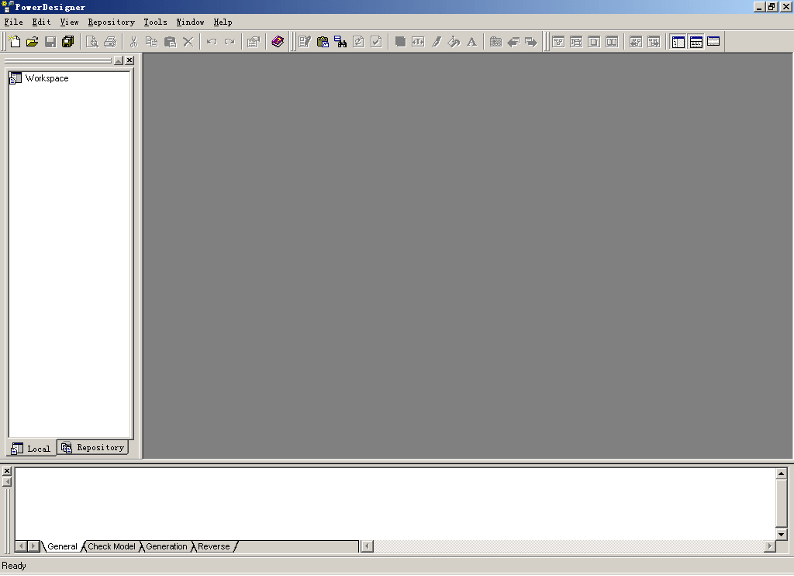Click the Save All stacked disks icon

(x=68, y=42)
